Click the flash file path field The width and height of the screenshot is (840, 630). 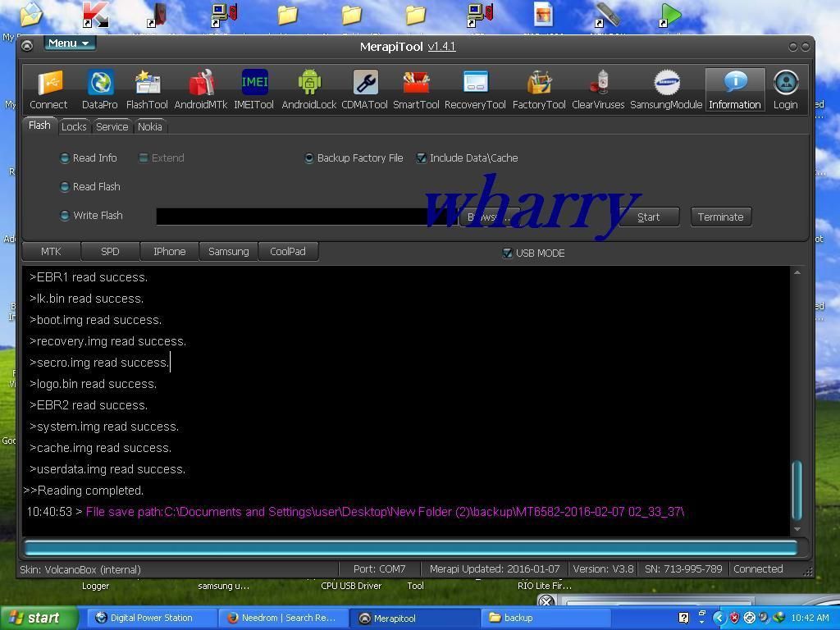(x=307, y=217)
